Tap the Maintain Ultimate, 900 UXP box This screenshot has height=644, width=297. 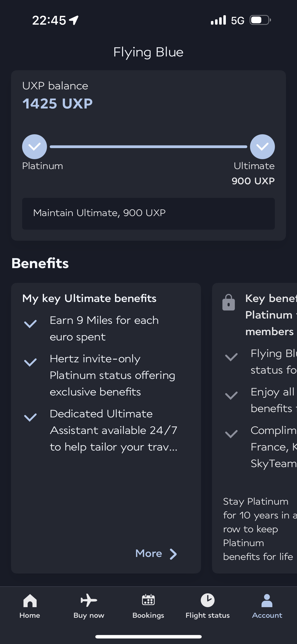148,214
